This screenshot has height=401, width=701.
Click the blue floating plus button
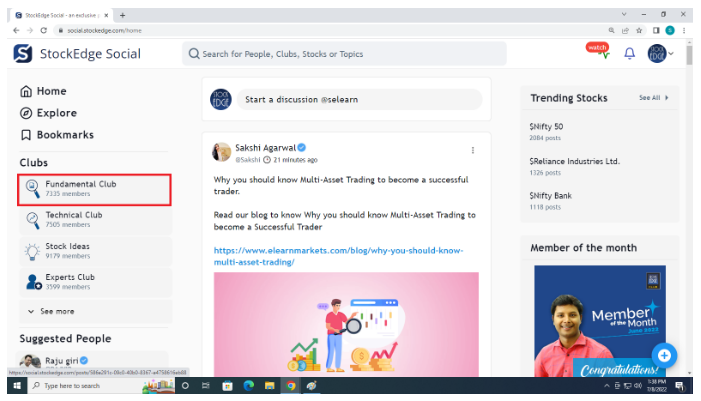pyautogui.click(x=666, y=355)
